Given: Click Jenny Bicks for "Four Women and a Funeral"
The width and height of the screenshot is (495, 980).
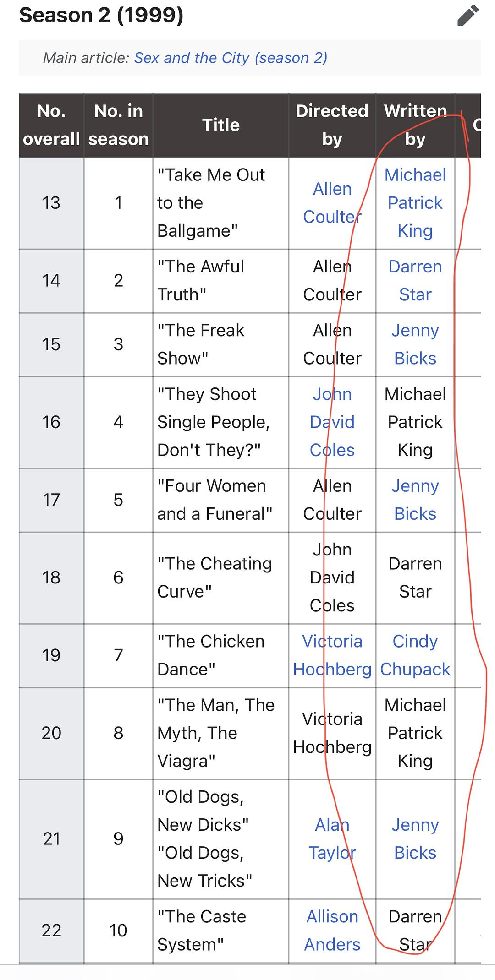Looking at the screenshot, I should tap(415, 500).
